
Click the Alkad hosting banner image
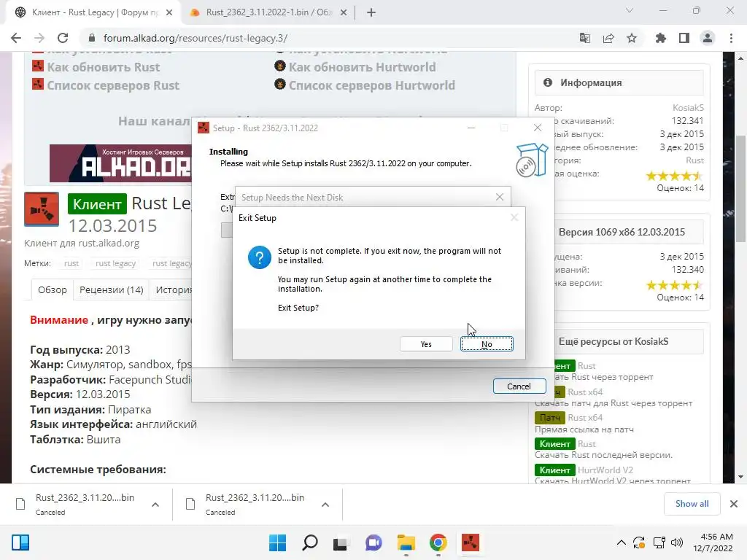[x=120, y=163]
